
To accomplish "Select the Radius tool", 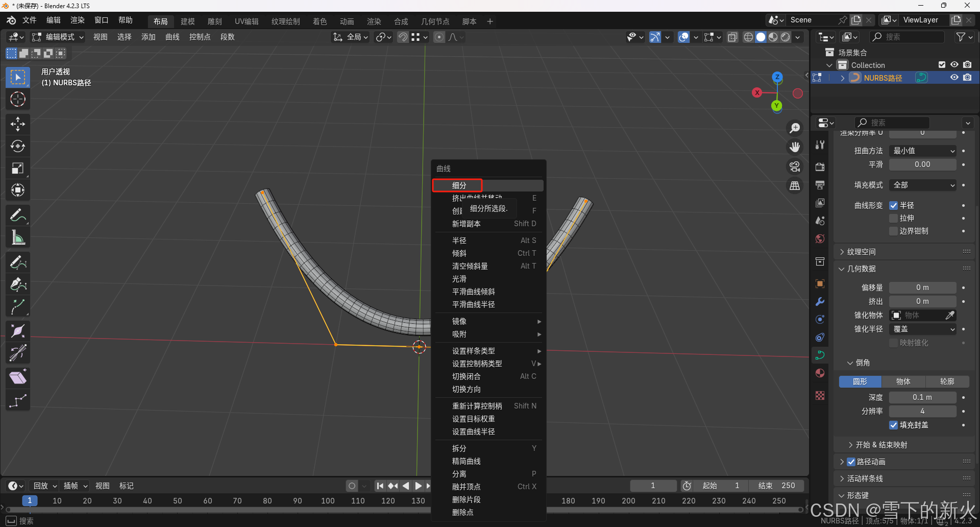I will tap(18, 331).
